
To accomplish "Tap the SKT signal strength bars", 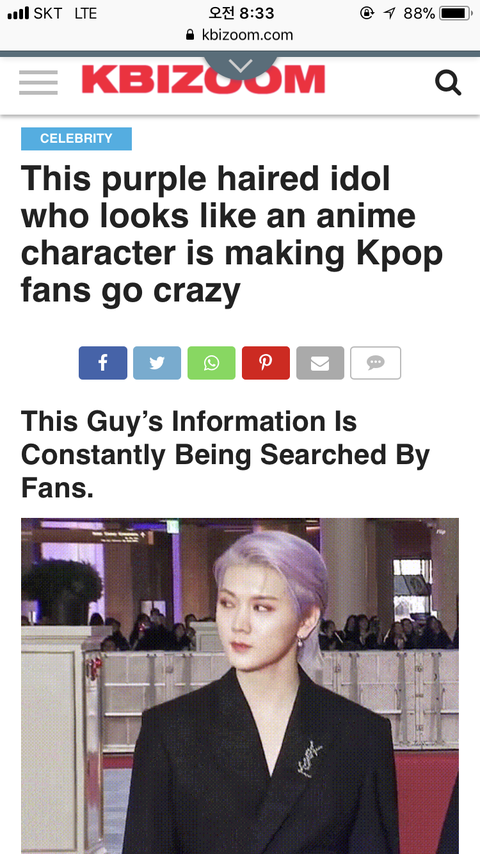I will [18, 14].
